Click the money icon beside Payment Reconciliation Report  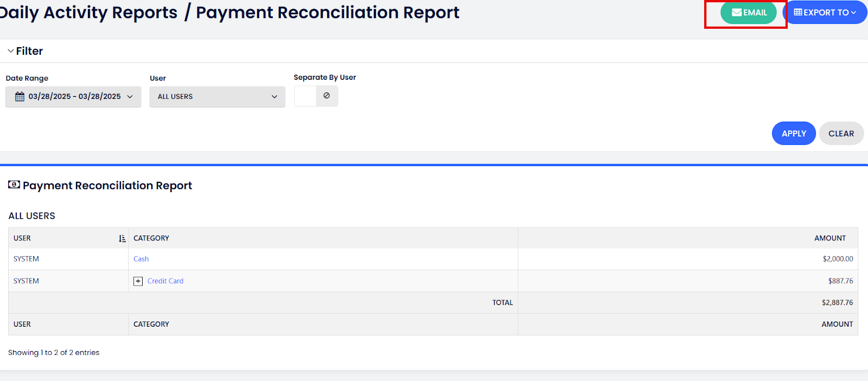coord(14,185)
